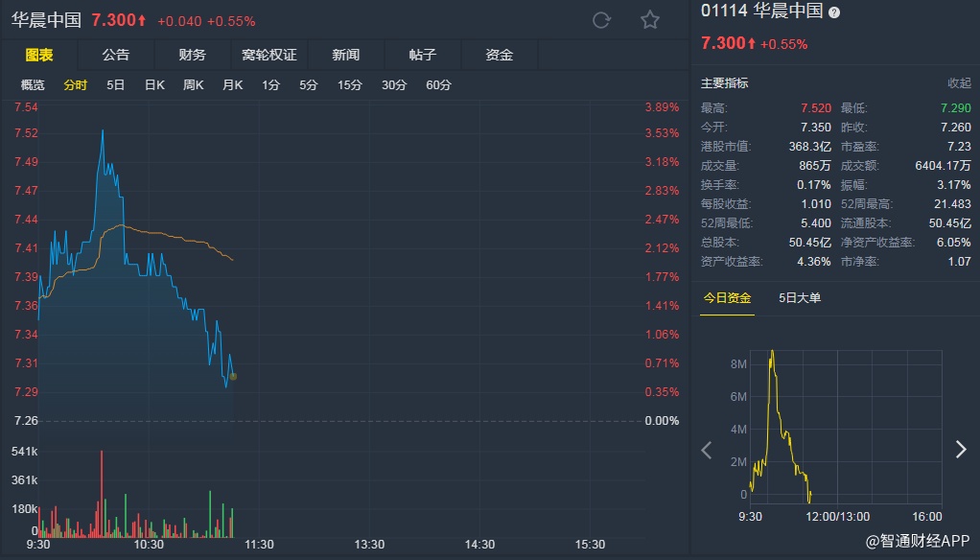The width and height of the screenshot is (980, 560).
Task: Add stock to favorites with star icon
Action: pos(650,20)
